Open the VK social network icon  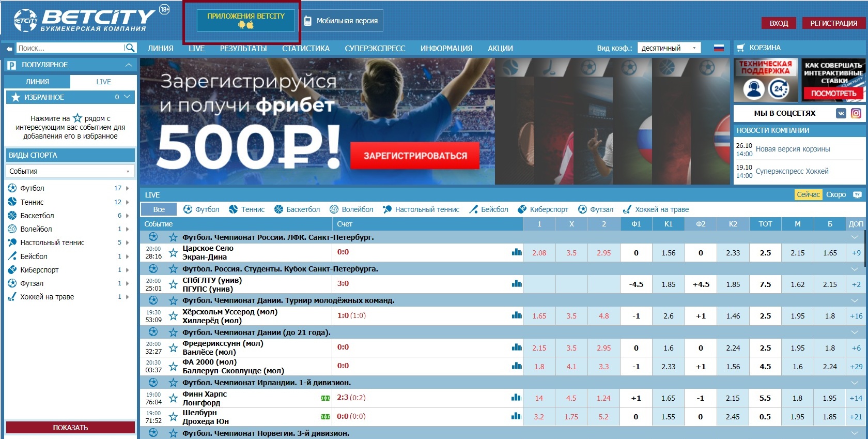pos(841,113)
